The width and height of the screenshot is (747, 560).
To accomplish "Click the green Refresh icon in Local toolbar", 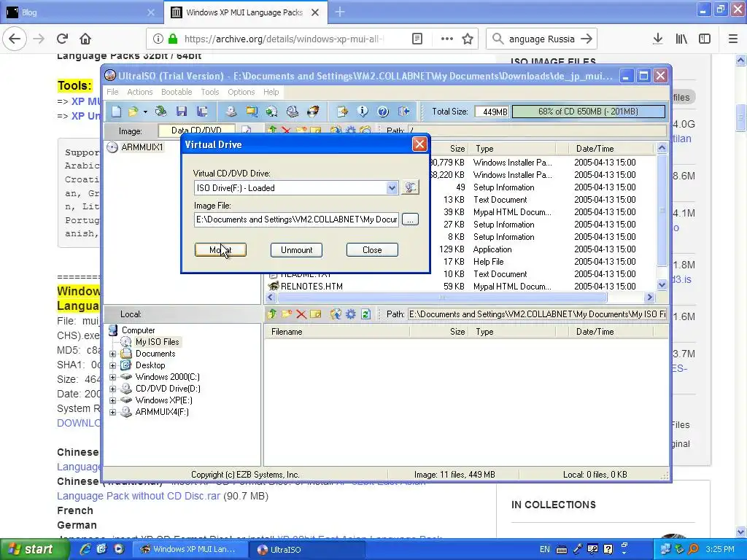I will tap(366, 314).
